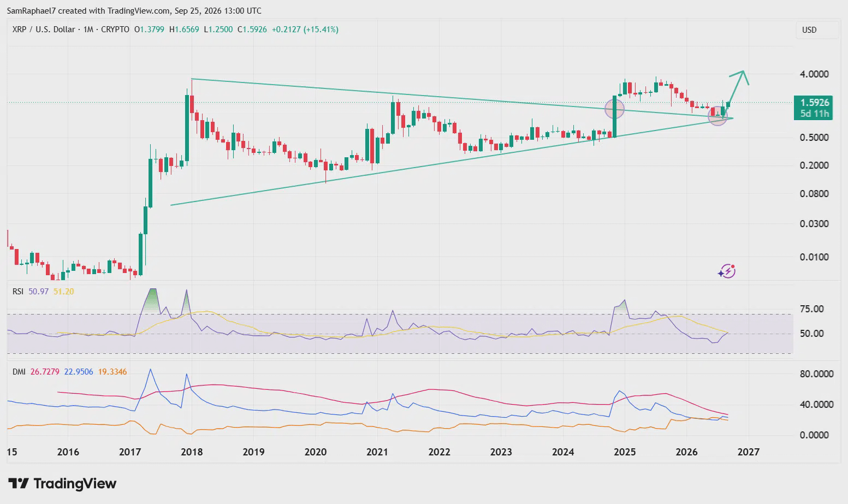The width and height of the screenshot is (848, 504).
Task: Click the open value O1.3799
Action: click(150, 29)
